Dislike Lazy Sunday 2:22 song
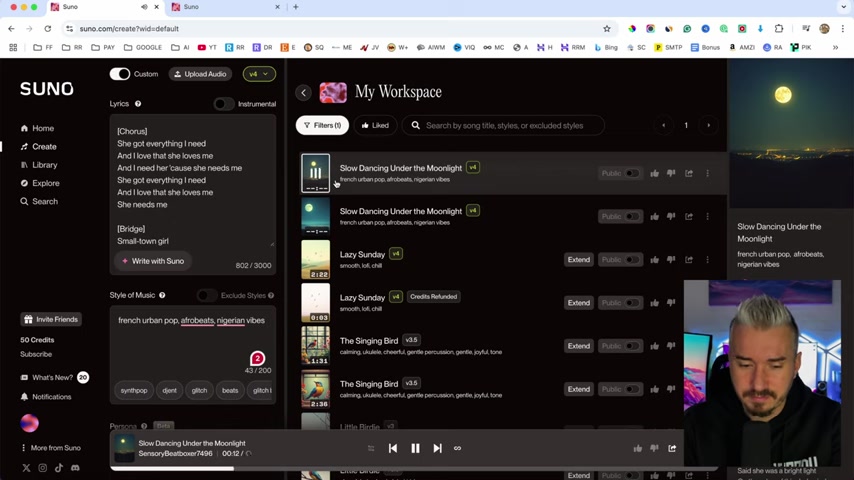The image size is (854, 480). click(x=671, y=259)
